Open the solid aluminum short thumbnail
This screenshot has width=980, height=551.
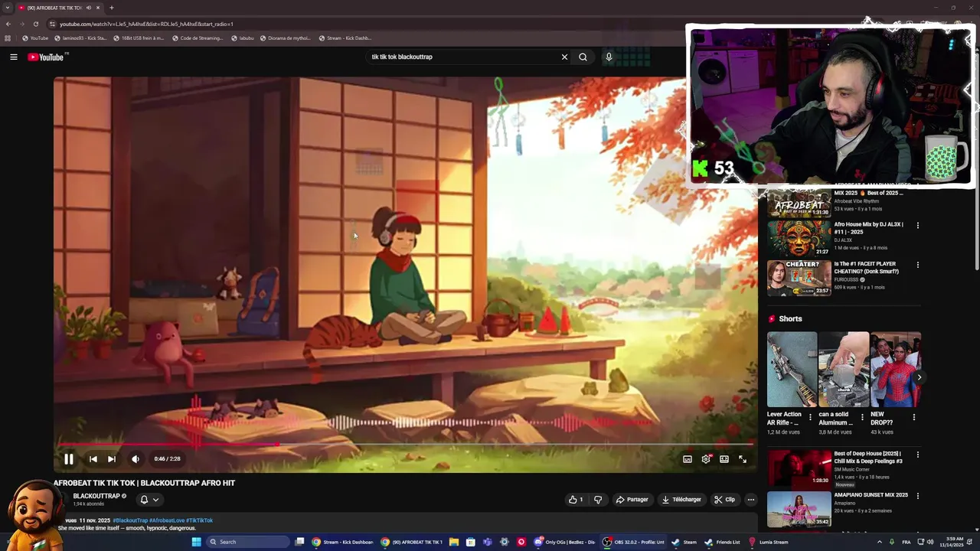pyautogui.click(x=844, y=370)
